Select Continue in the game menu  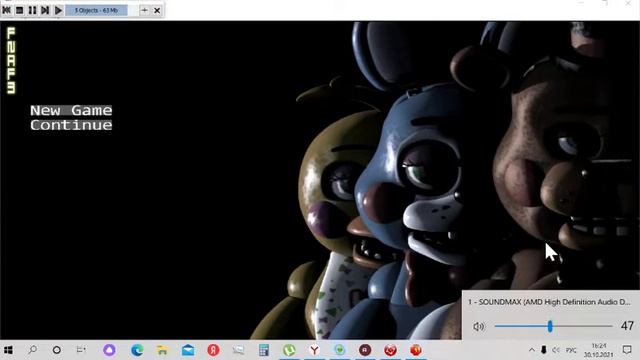coord(71,125)
